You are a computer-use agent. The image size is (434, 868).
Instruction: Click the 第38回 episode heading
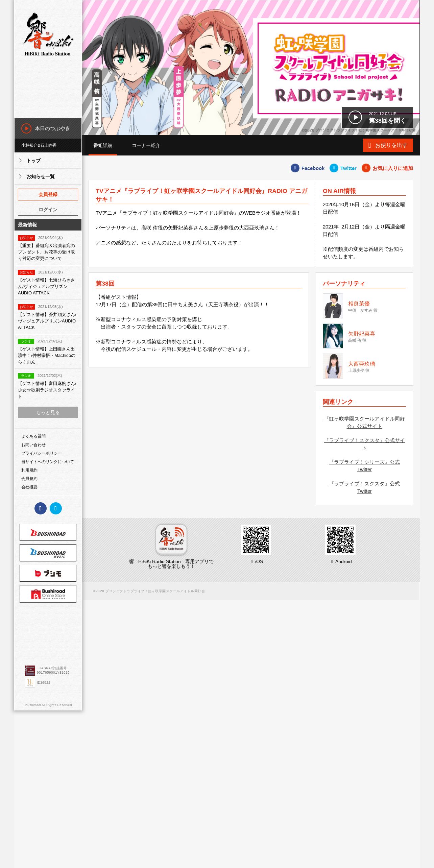105,283
